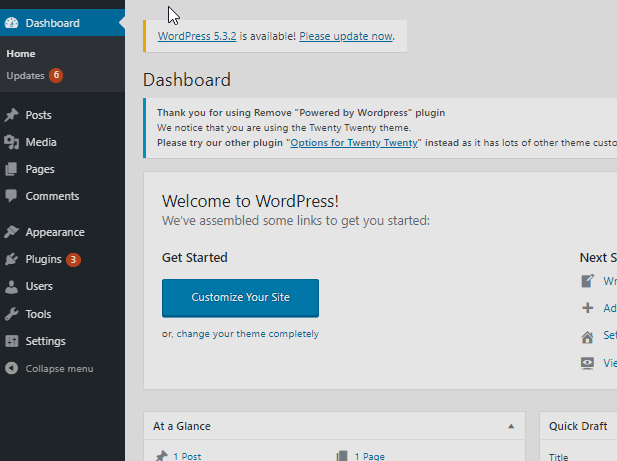Click the Comments speech bubble icon
Image resolution: width=617 pixels, height=461 pixels.
[x=11, y=196]
